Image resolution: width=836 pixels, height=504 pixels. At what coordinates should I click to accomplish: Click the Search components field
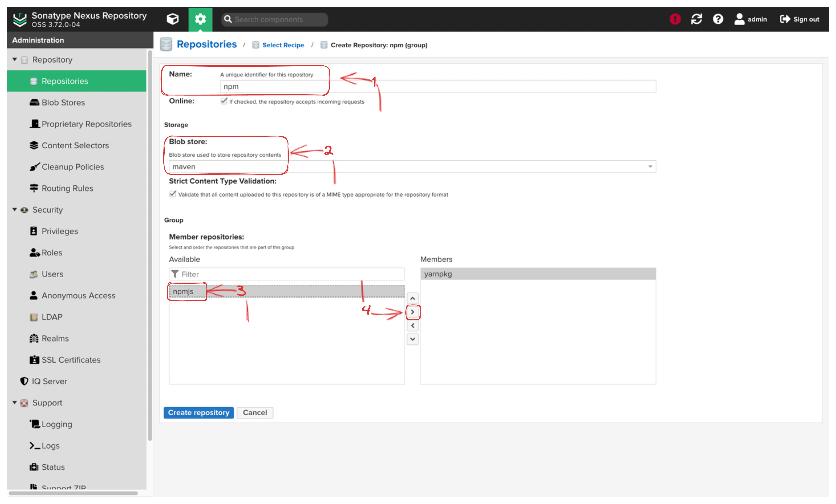coord(274,19)
